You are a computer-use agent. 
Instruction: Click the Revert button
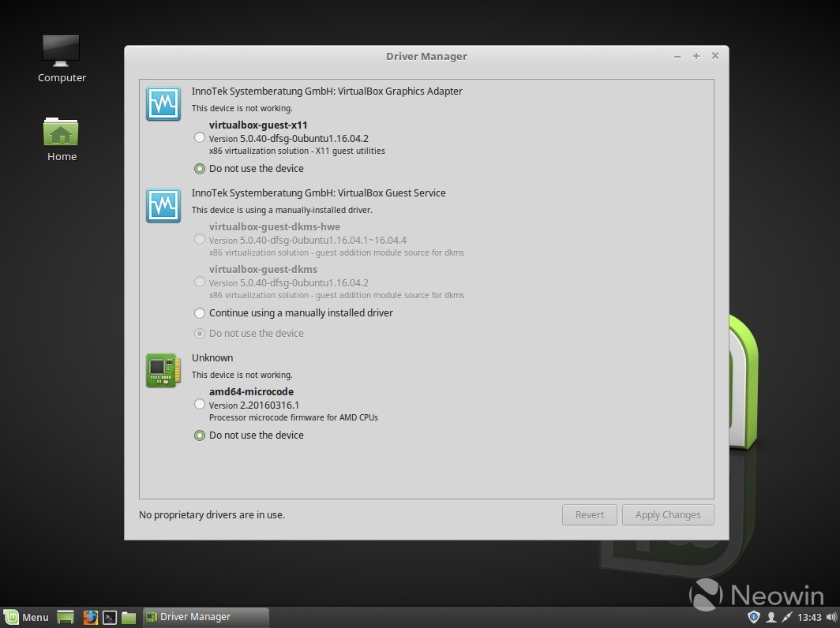589,514
